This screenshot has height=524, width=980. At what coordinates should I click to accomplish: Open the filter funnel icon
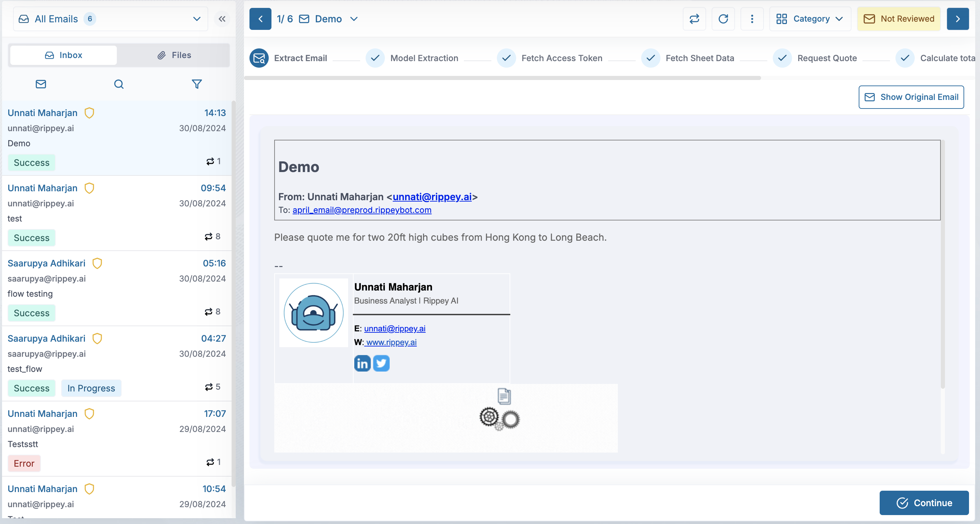[x=197, y=84]
